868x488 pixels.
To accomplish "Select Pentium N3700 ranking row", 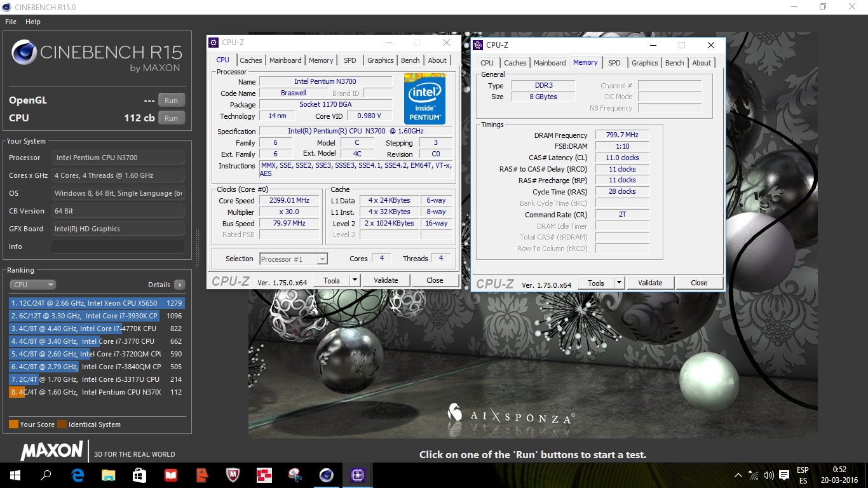I will tap(97, 392).
